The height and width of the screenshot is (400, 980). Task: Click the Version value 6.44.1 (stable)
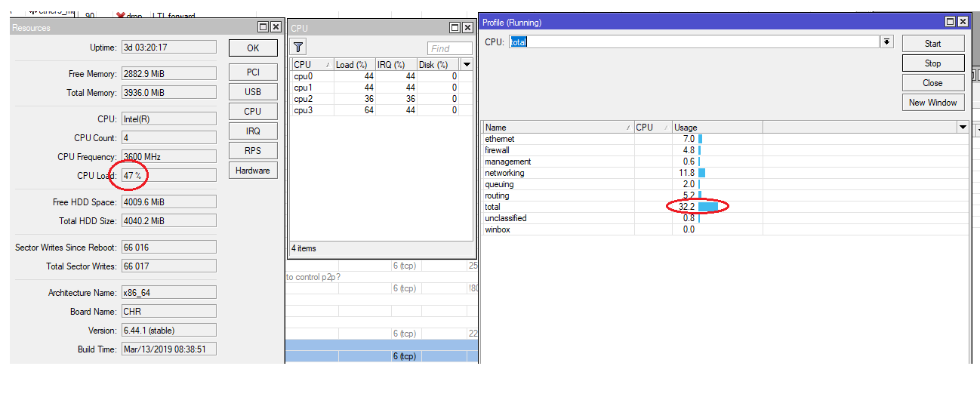click(169, 331)
